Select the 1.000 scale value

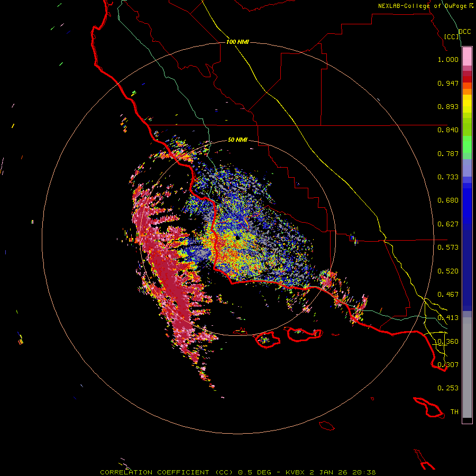click(x=448, y=59)
